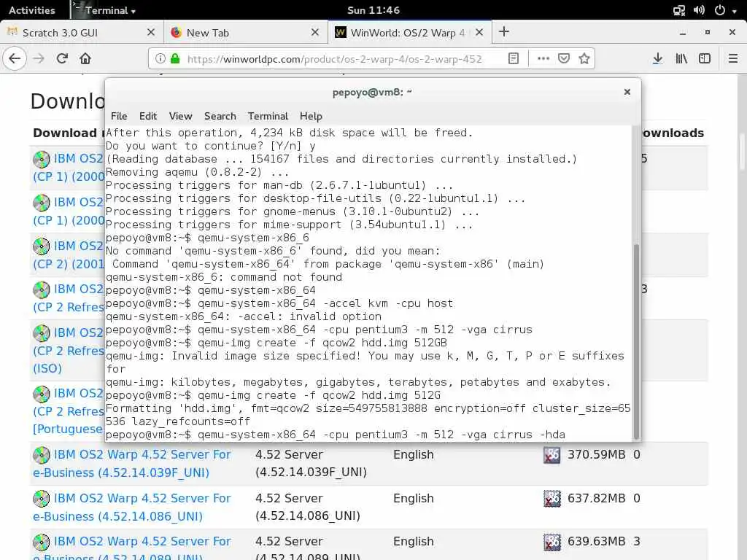Restore the Firefox window size button
747x560 pixels.
coord(708,32)
